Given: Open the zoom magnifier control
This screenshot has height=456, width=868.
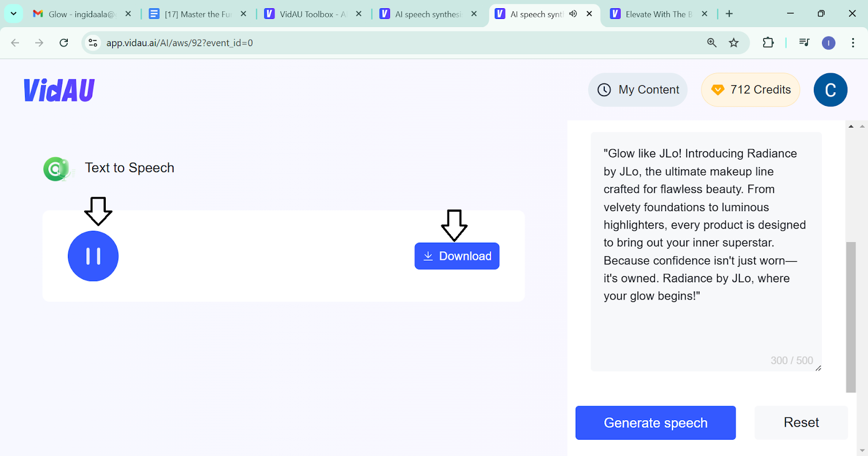Looking at the screenshot, I should click(712, 43).
